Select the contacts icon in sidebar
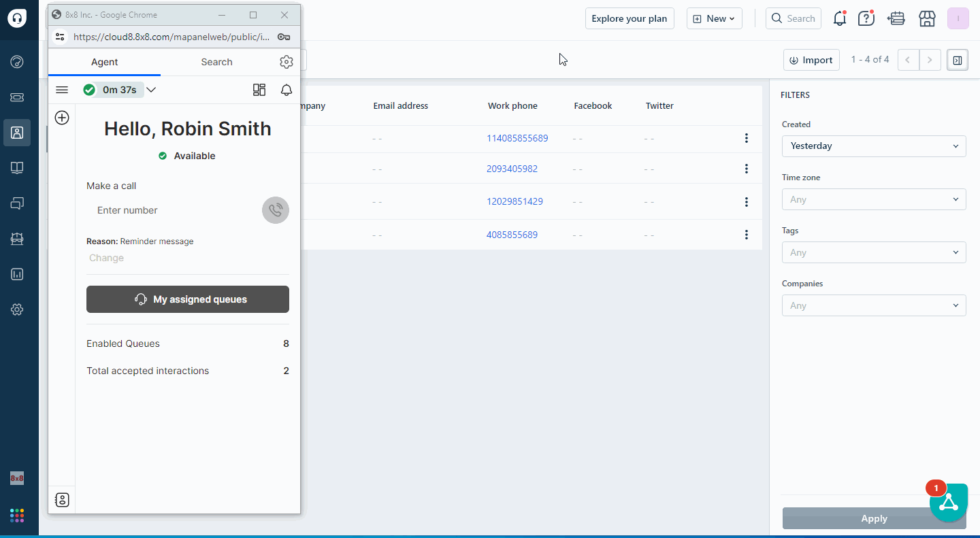Image resolution: width=980 pixels, height=538 pixels. tap(17, 133)
